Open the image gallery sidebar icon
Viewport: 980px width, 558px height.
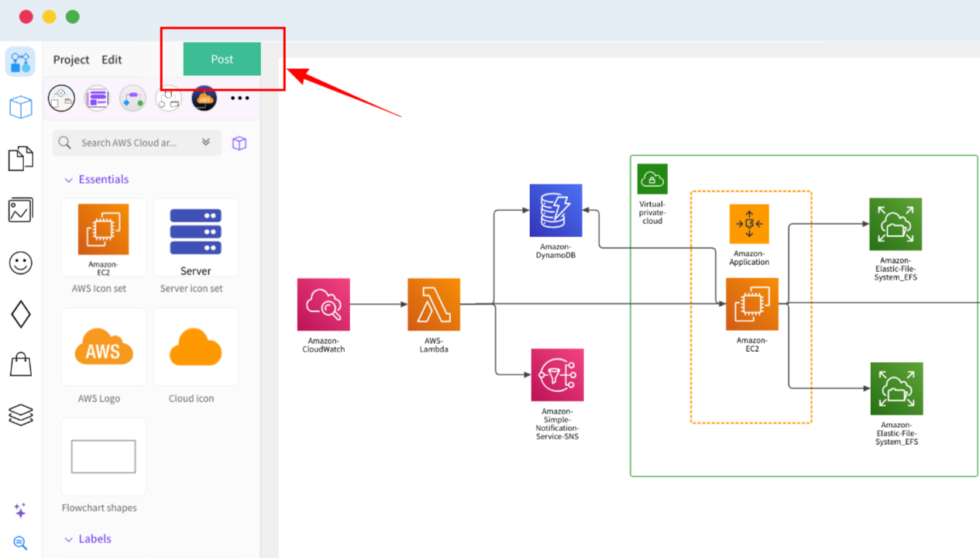coord(21,210)
